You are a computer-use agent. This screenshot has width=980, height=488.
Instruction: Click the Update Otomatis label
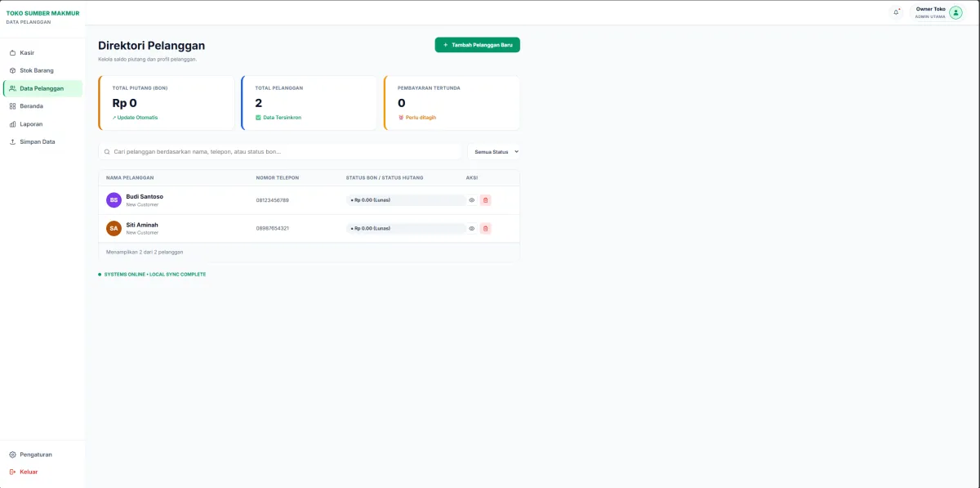point(136,118)
